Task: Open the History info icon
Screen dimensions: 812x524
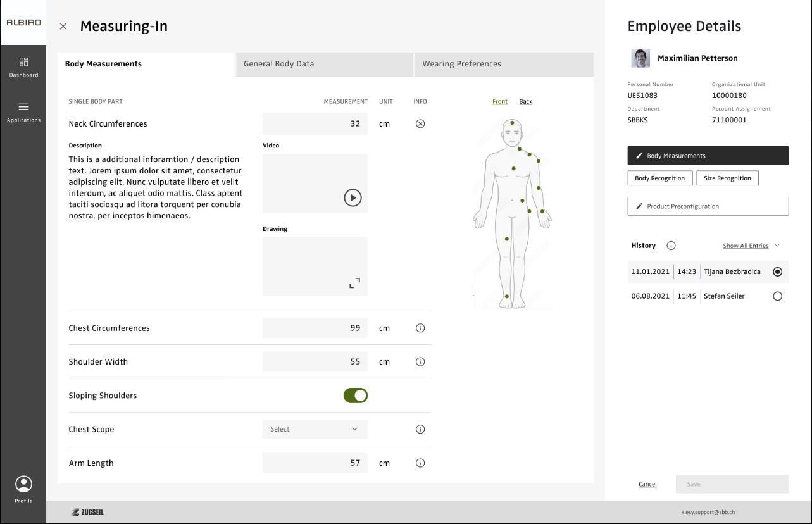Action: pyautogui.click(x=671, y=246)
